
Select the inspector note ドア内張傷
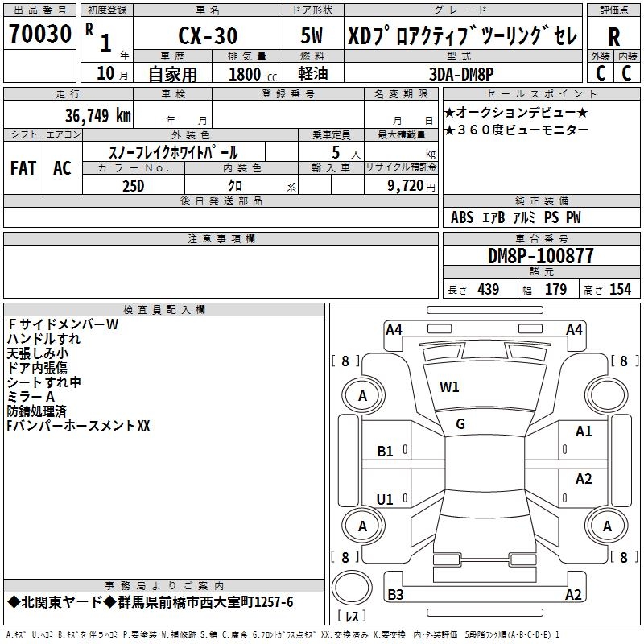coord(37,368)
